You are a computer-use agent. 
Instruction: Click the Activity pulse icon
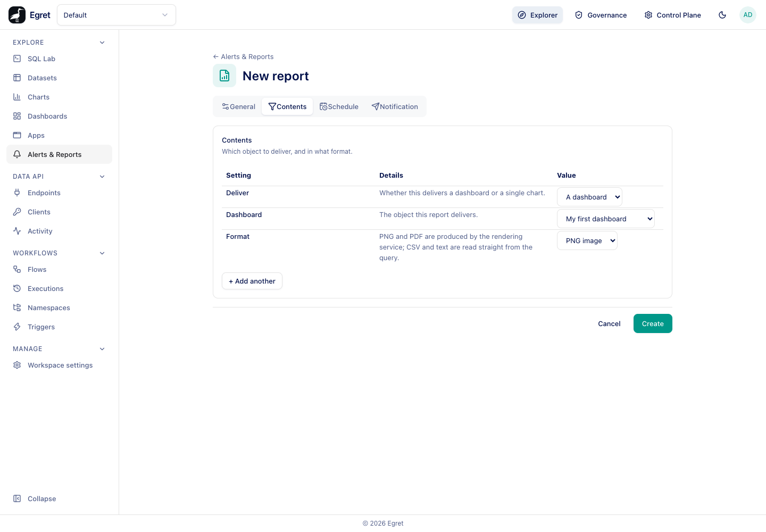[x=17, y=231]
